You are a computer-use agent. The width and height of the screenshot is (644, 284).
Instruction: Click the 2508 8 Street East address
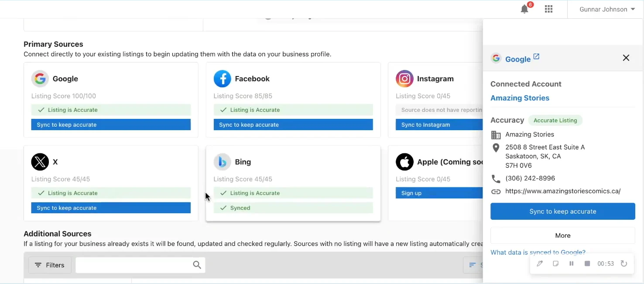[545, 156]
